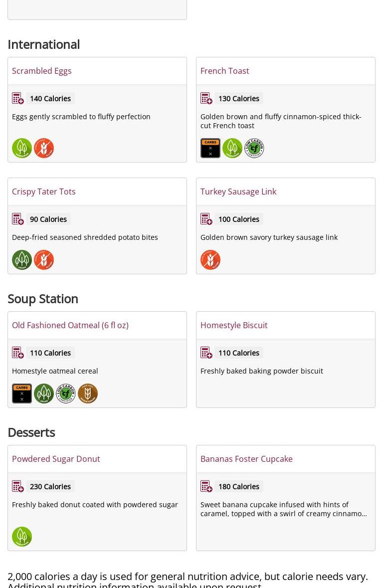Open the Bananas Foster Cupcake link
384x588 pixels.
point(246,459)
